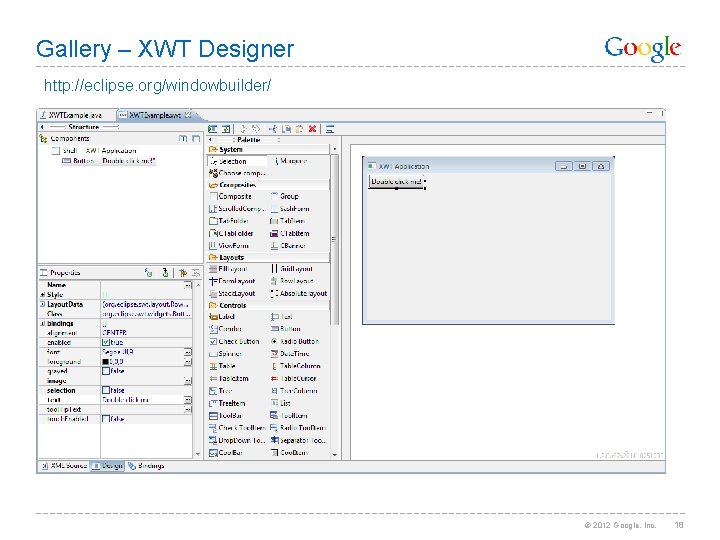
Task: Collapse the Controls palette category
Action: pyautogui.click(x=213, y=305)
